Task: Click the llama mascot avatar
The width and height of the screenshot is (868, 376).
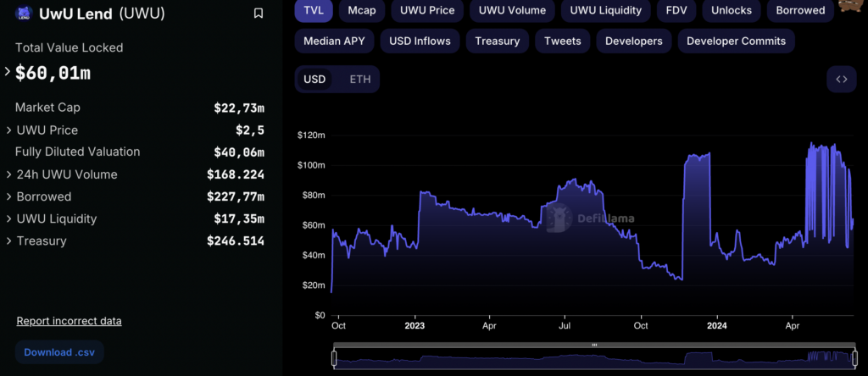Action: coord(853,6)
